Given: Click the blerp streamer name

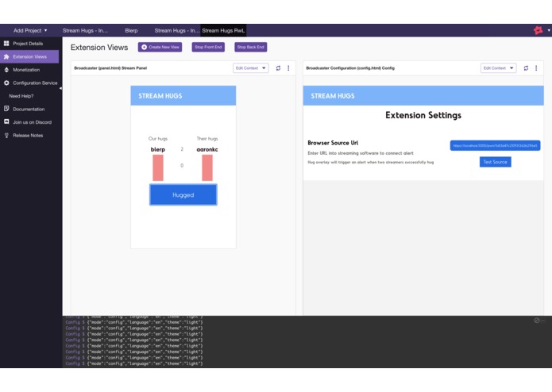Looking at the screenshot, I should pyautogui.click(x=158, y=149).
